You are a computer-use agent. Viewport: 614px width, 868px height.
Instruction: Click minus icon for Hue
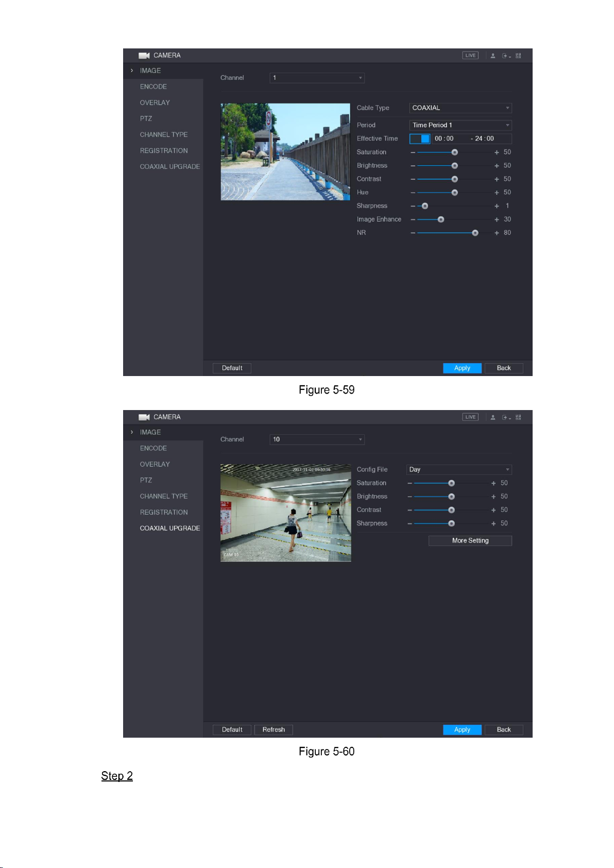point(413,193)
